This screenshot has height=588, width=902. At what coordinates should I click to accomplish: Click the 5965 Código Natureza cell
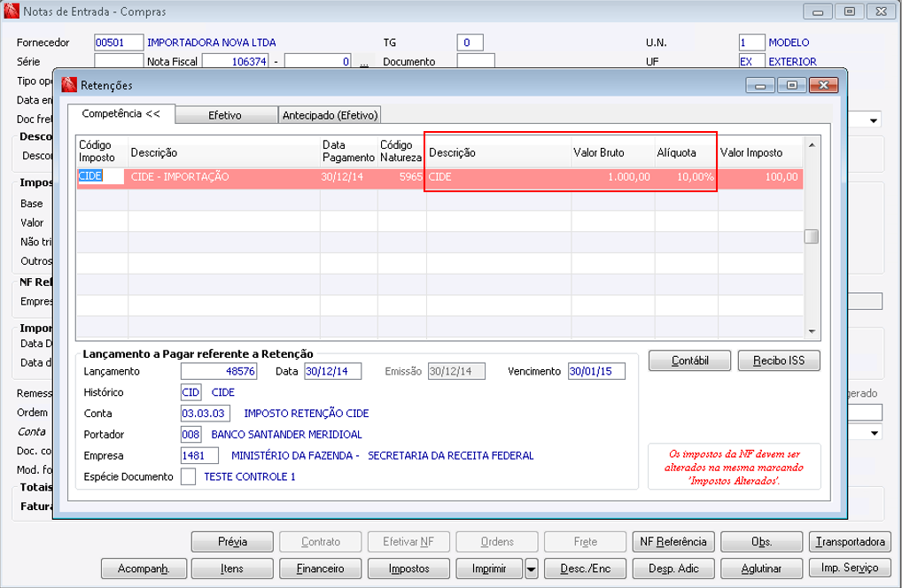tap(401, 176)
